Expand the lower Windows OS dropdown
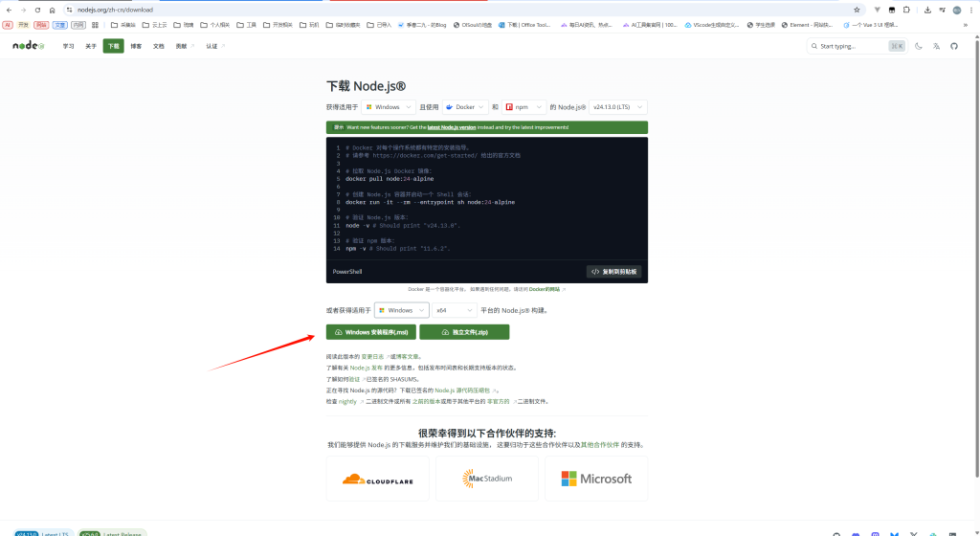The width and height of the screenshot is (980, 536). (x=401, y=310)
